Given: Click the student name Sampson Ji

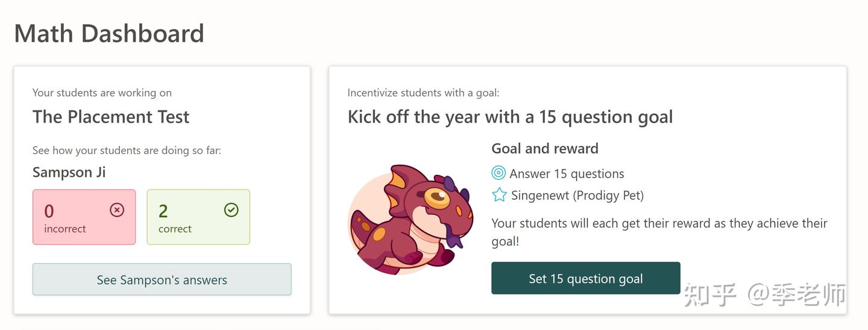Looking at the screenshot, I should (69, 173).
